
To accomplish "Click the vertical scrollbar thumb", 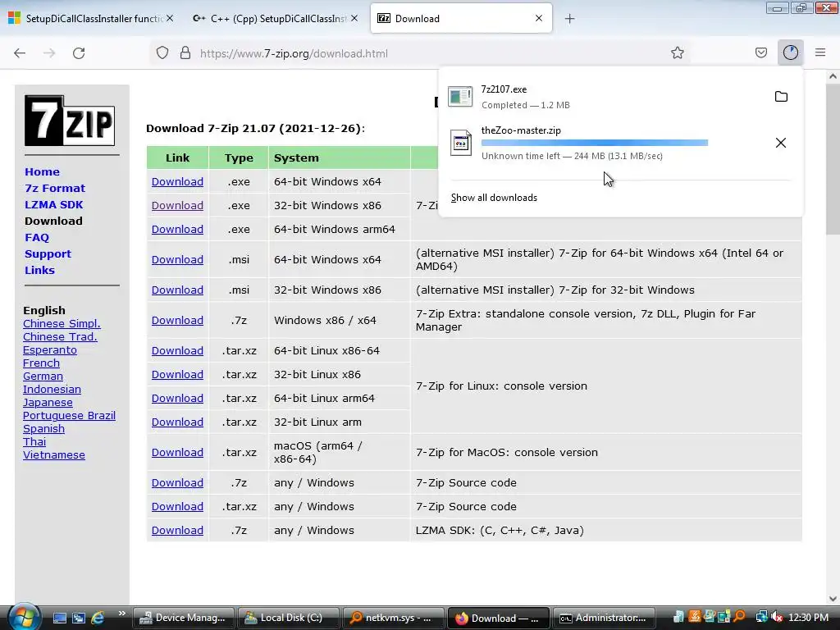I will point(833,159).
